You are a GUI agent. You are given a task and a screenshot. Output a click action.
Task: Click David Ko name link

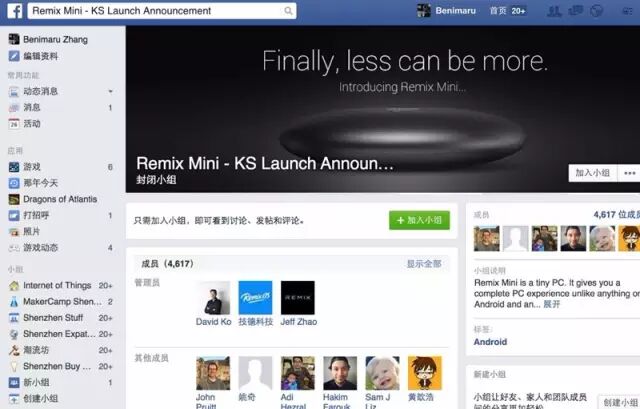point(213,322)
